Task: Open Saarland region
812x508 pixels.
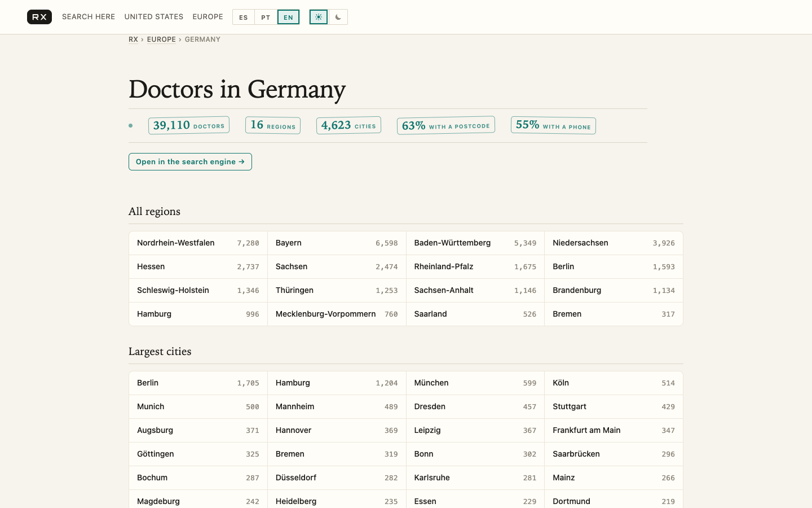Action: 475,314
